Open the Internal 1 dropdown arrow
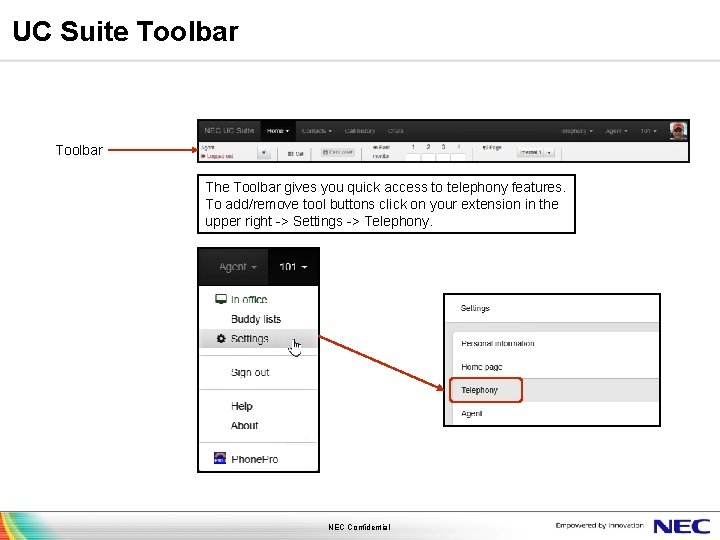The height and width of the screenshot is (540, 720). [550, 152]
